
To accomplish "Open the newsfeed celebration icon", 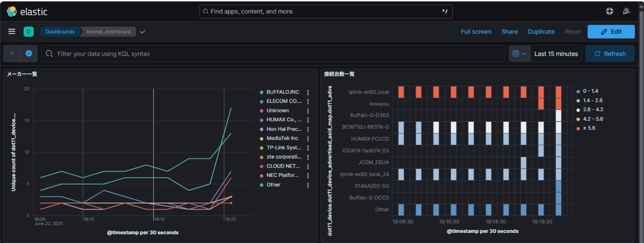I will click(626, 11).
